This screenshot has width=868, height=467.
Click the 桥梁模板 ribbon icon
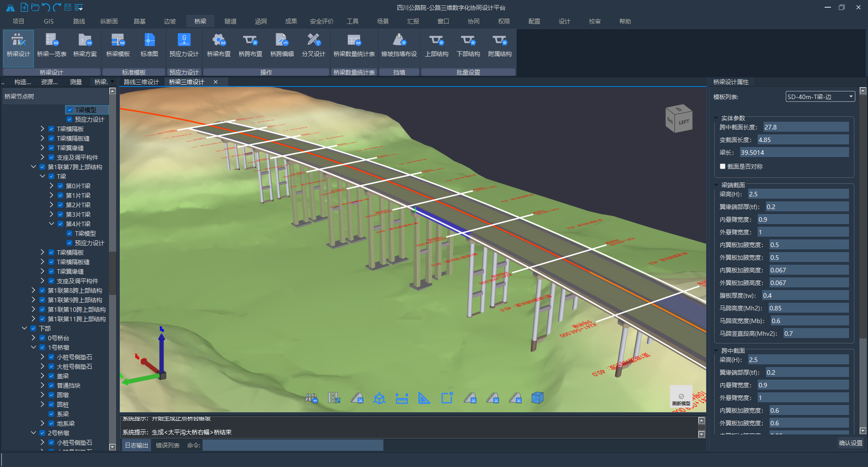[x=118, y=45]
